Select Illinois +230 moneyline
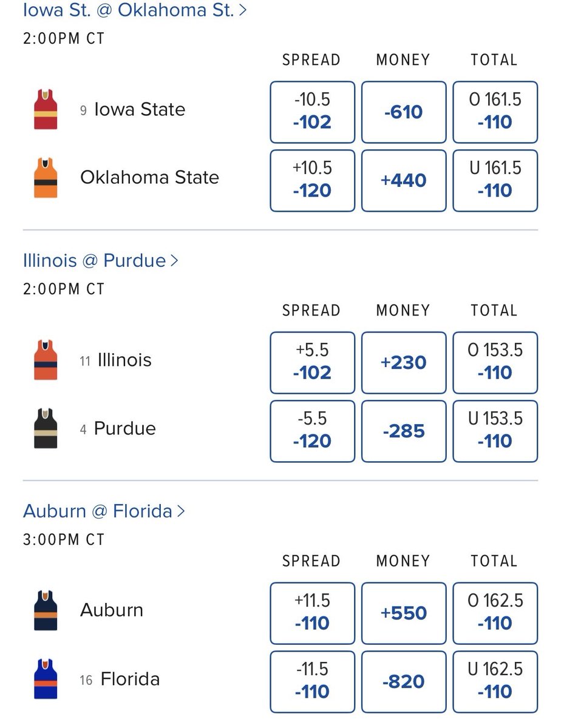The width and height of the screenshot is (561, 728). pos(404,362)
